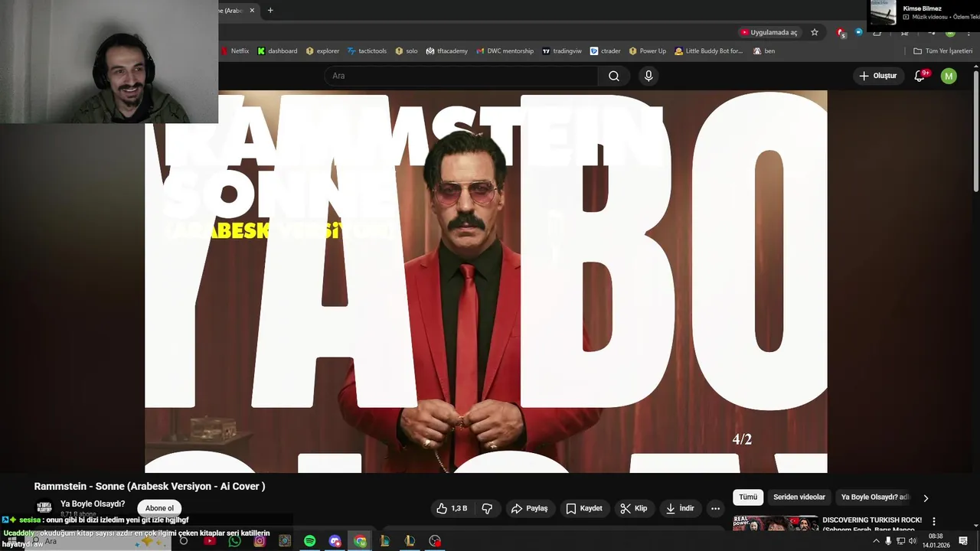
Task: Open the Windows notification center icon
Action: [x=963, y=541]
